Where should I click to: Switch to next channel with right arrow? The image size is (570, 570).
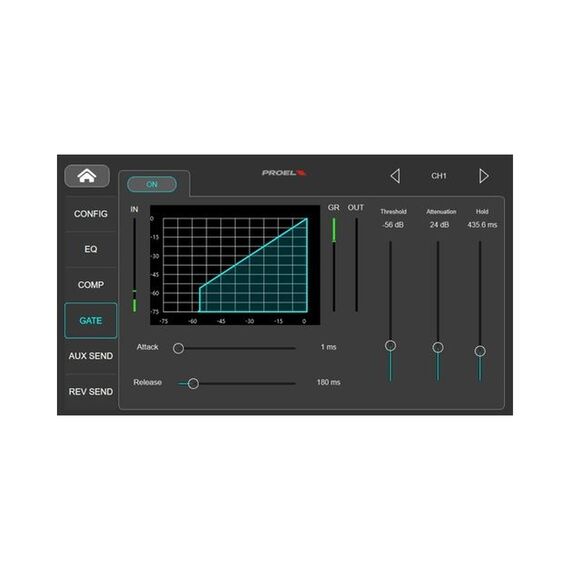pyautogui.click(x=483, y=176)
